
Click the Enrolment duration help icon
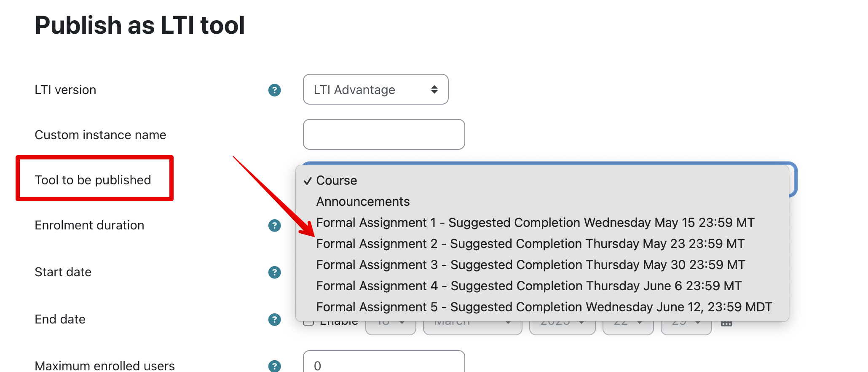click(274, 225)
